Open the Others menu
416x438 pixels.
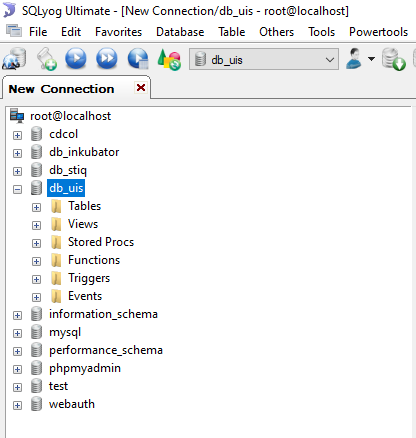click(277, 32)
